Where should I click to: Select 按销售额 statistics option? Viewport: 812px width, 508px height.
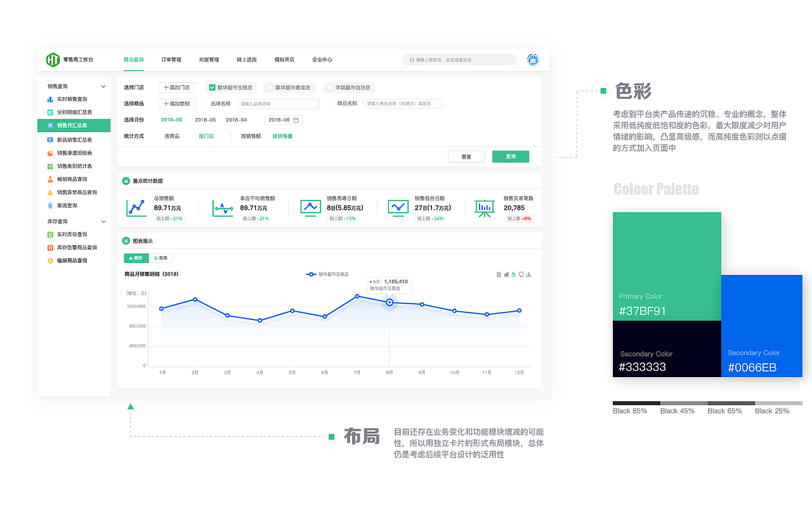point(251,136)
